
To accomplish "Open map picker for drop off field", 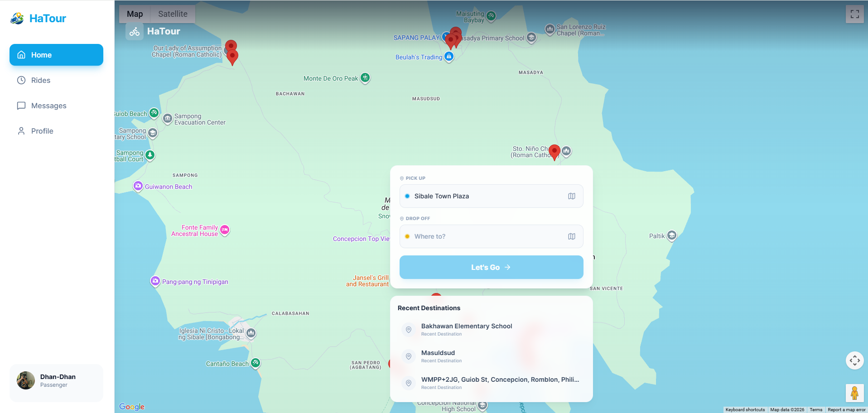I will click(x=572, y=236).
